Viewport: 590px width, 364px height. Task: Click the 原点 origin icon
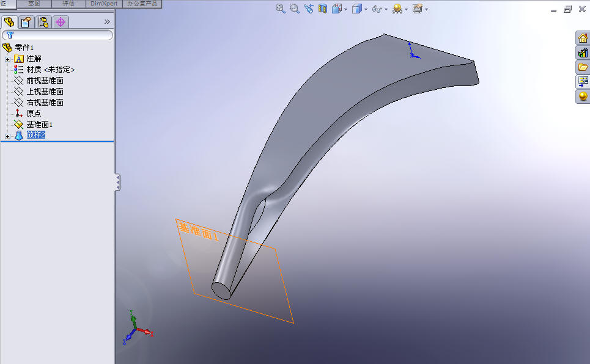tap(18, 113)
